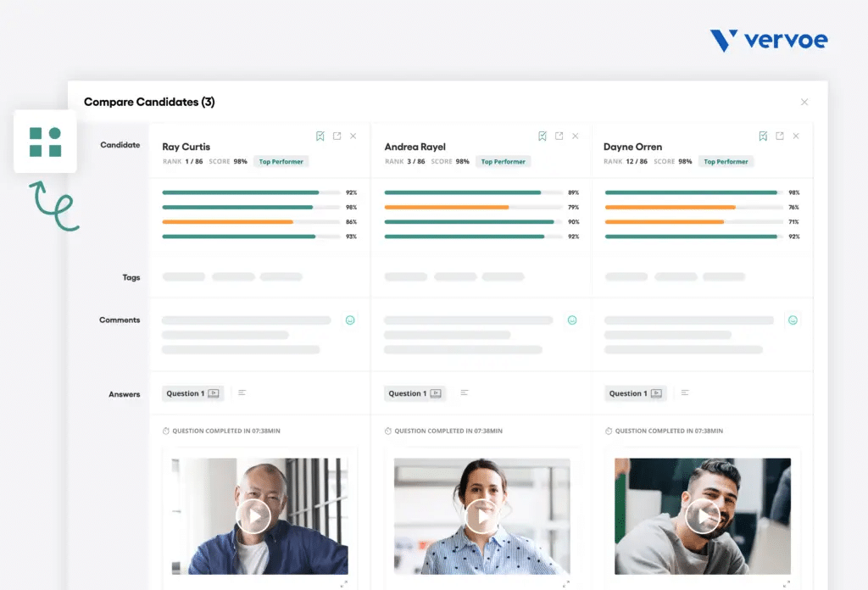Switch to Question 1 on Dayne Orren's panel
This screenshot has width=868, height=590.
tap(634, 392)
